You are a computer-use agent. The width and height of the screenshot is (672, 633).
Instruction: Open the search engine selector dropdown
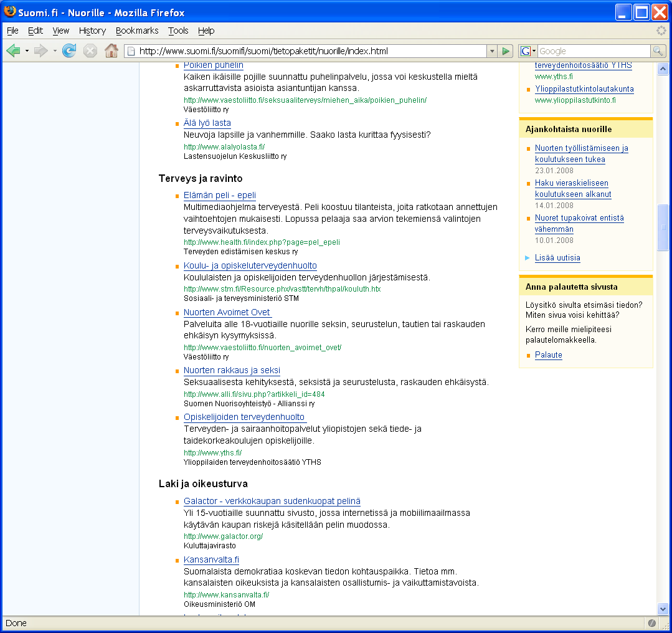point(534,51)
